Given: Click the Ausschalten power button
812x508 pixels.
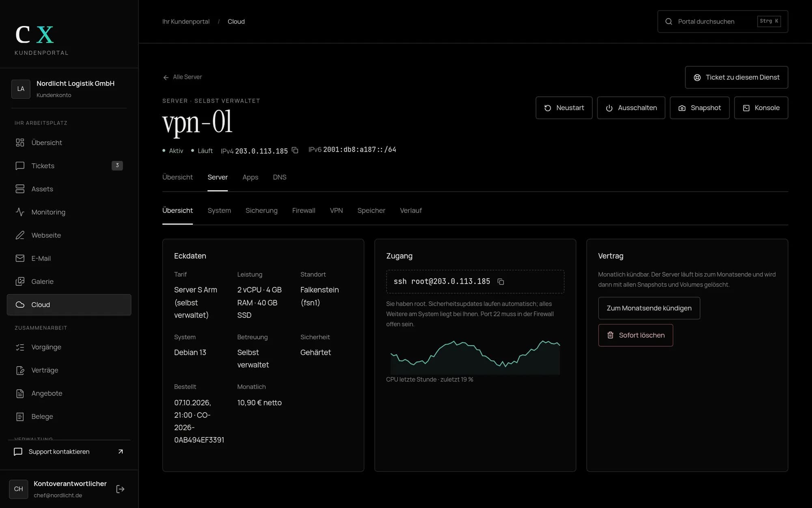Looking at the screenshot, I should point(631,108).
